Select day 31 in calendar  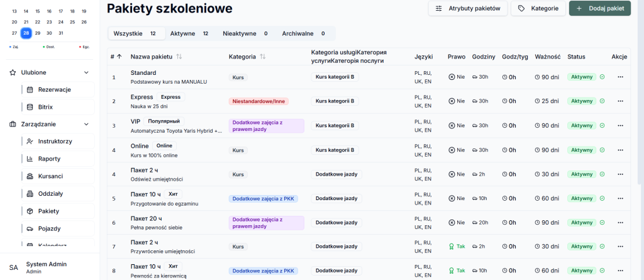[x=61, y=33]
